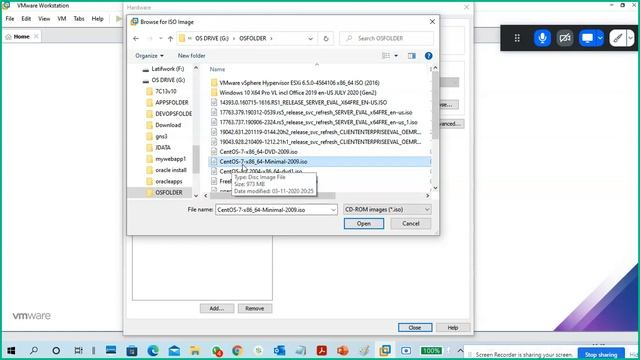This screenshot has width=640, height=360.
Task: Open the APPSFOLDER in tree
Action: tap(171, 102)
